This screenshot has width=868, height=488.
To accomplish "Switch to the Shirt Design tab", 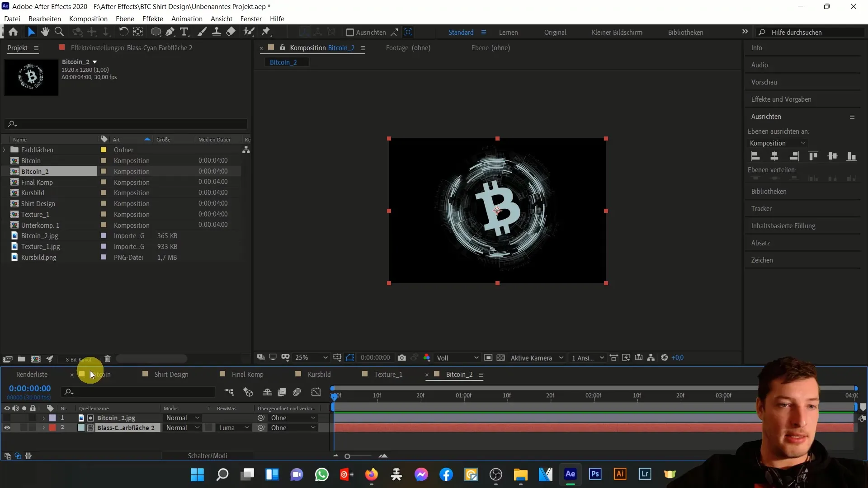I will coord(172,374).
